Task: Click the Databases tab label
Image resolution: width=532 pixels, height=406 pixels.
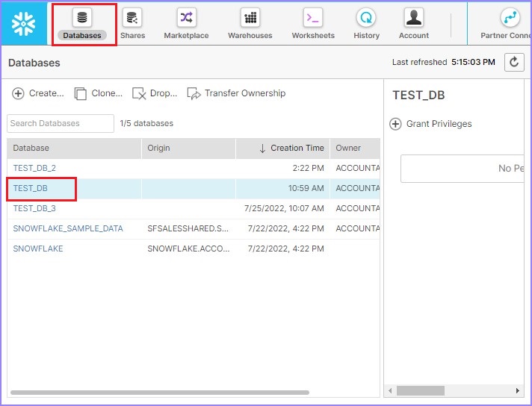Action: click(82, 35)
